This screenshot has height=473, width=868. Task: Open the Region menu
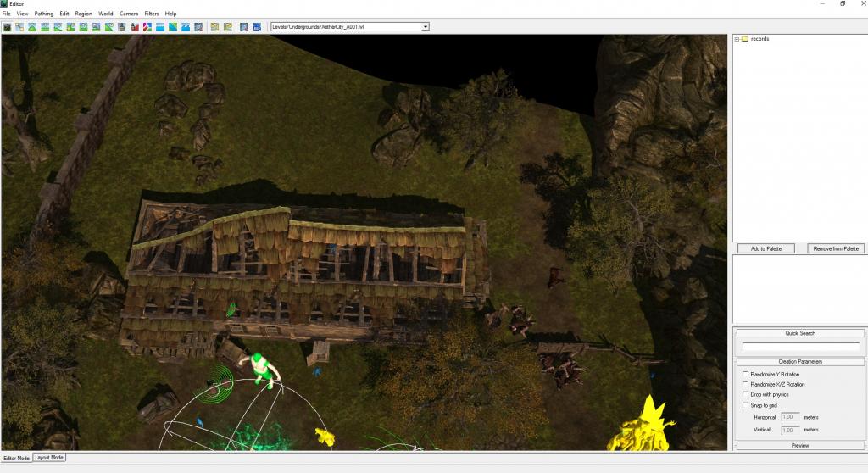click(x=84, y=14)
